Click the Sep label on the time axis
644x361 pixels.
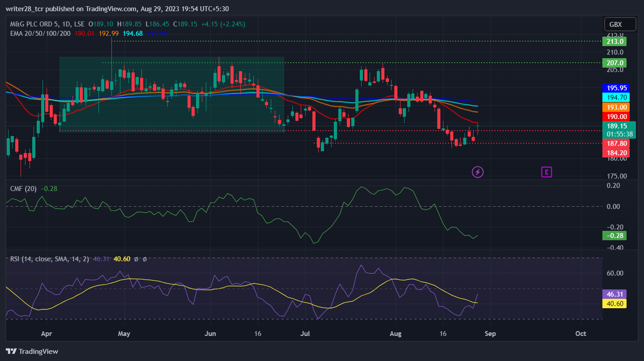pos(490,334)
